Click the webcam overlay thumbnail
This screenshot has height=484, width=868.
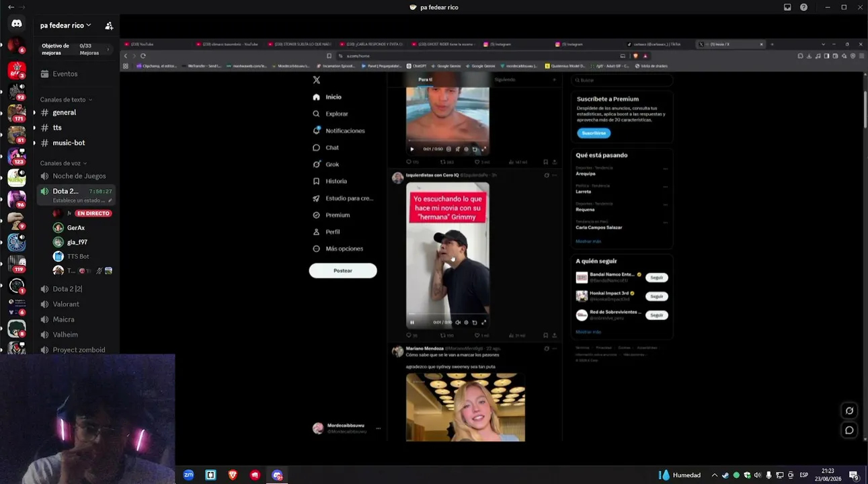click(x=87, y=419)
